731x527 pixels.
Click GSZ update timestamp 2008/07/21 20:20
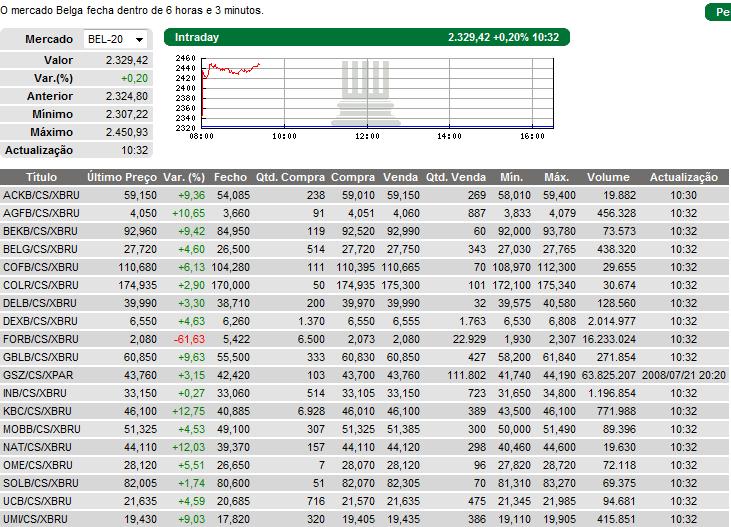(684, 375)
